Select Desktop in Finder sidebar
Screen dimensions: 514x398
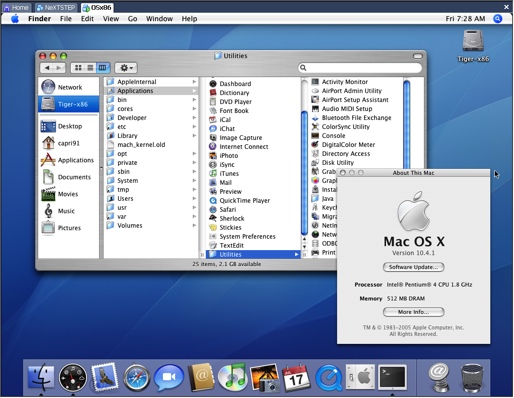coord(68,126)
